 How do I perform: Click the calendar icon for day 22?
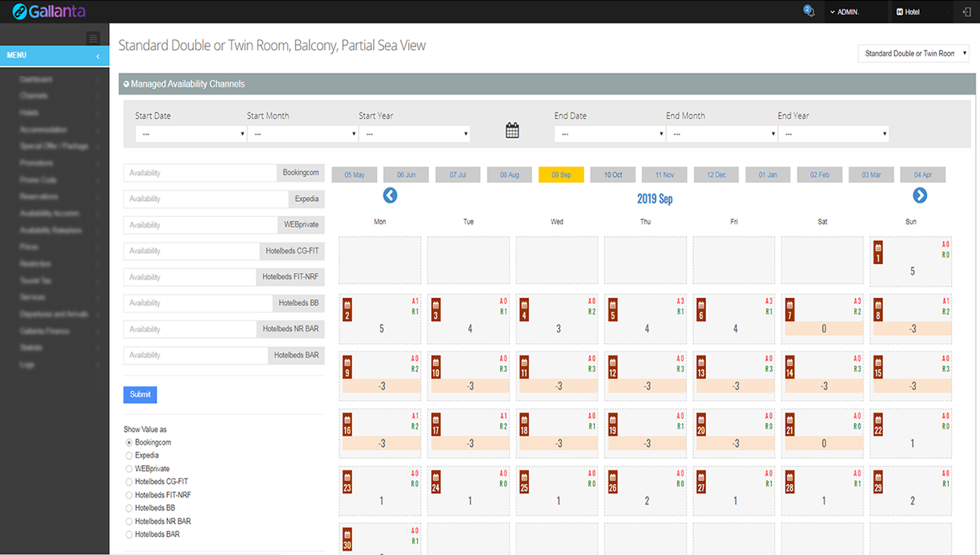[x=878, y=425]
